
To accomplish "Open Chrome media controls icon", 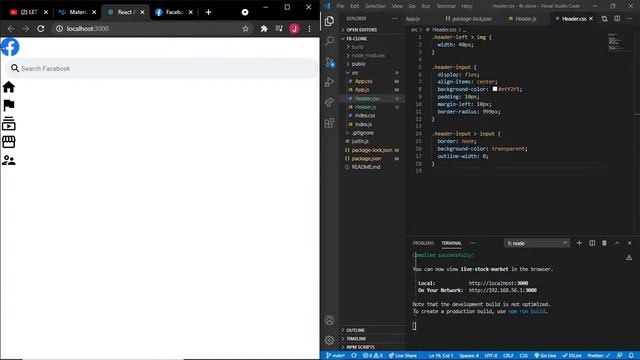I will point(279,29).
